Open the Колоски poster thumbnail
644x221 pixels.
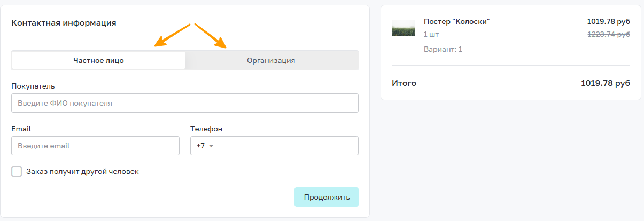404,28
